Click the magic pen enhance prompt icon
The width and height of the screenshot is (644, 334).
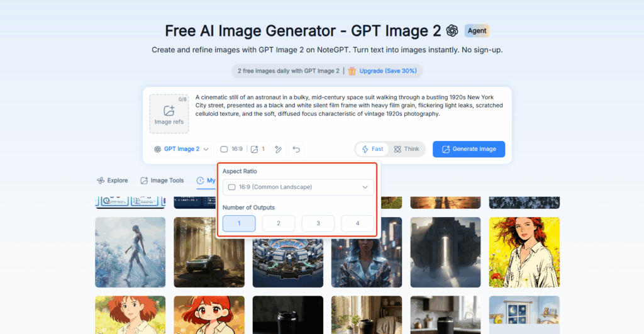[278, 149]
